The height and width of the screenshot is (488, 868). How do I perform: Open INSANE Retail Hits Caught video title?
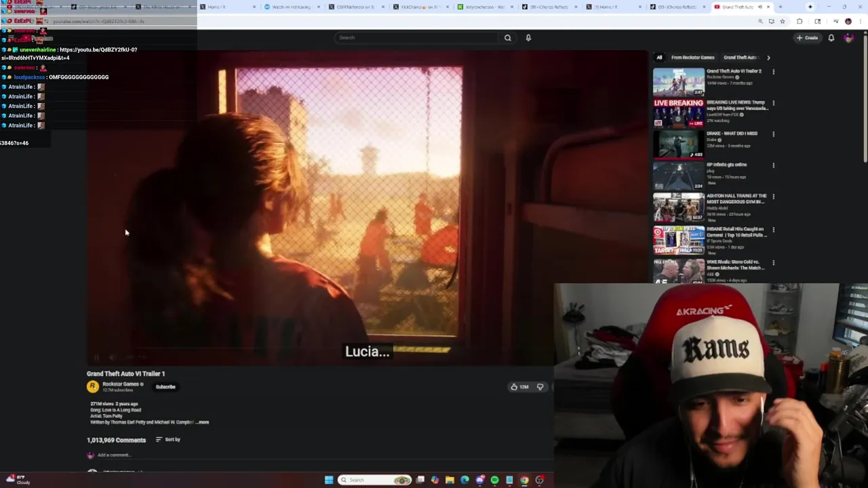point(736,232)
